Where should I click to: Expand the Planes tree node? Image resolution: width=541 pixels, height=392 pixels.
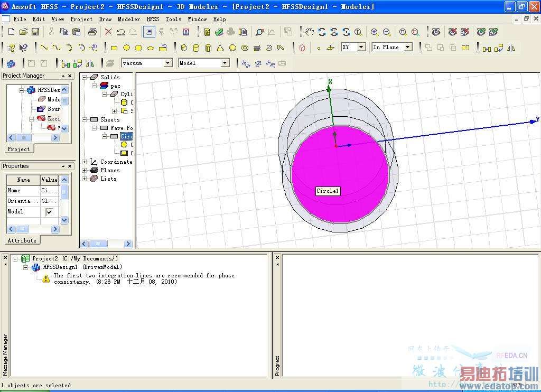pos(85,170)
